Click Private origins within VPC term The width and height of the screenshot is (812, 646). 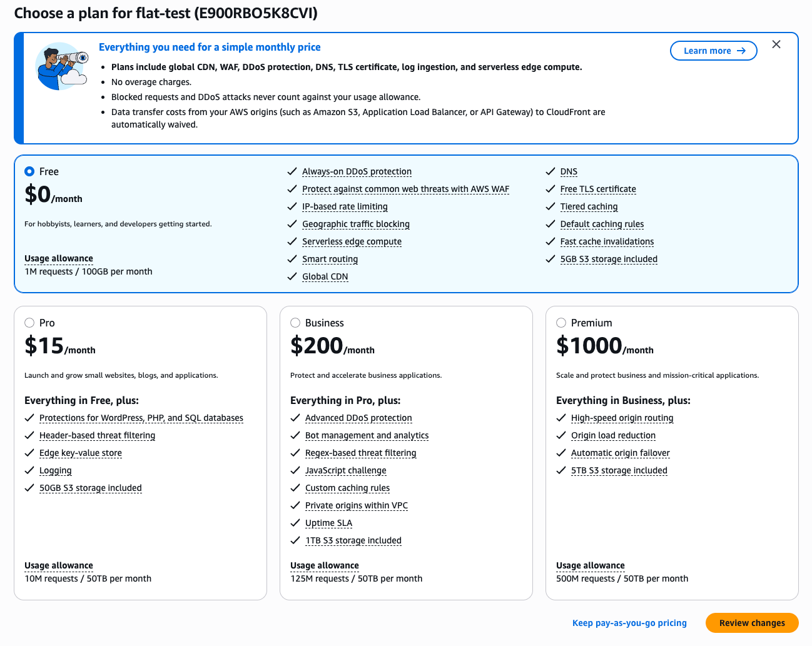coord(356,505)
